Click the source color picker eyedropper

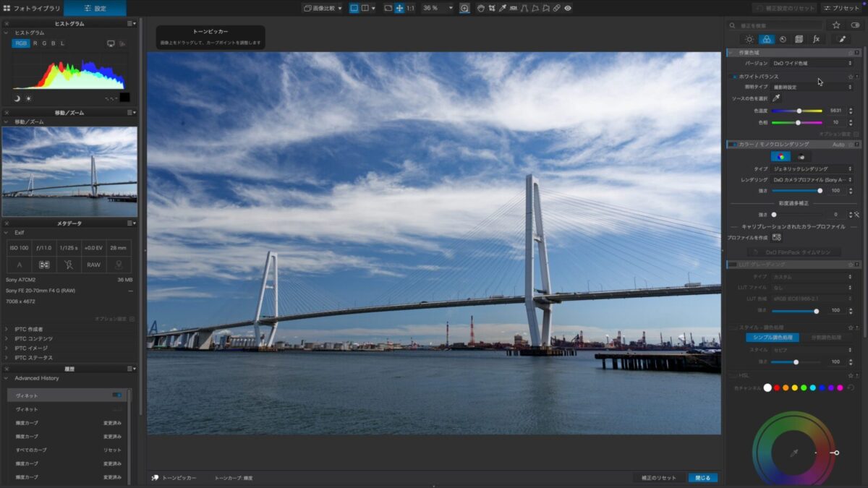click(776, 98)
